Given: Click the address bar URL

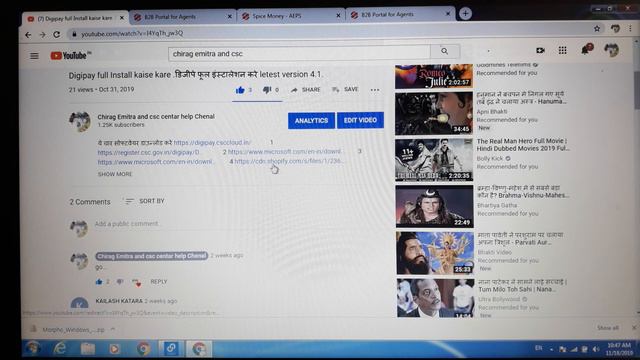Looking at the screenshot, I should click(x=132, y=33).
